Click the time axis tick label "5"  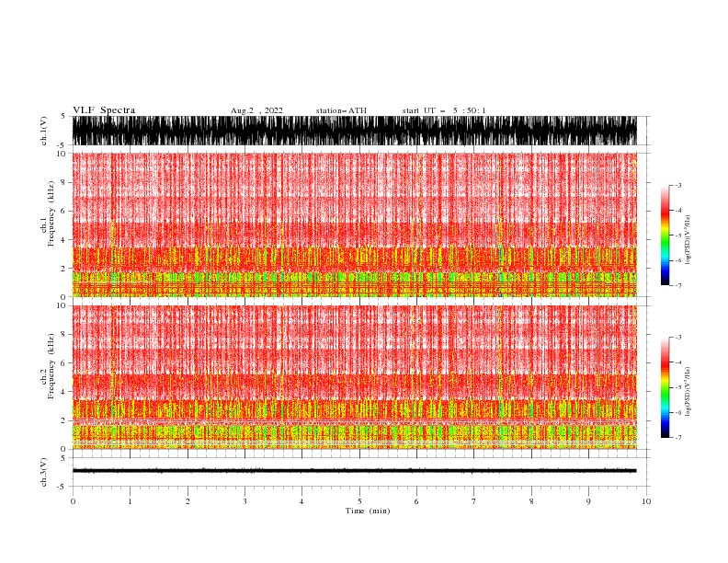tap(359, 501)
